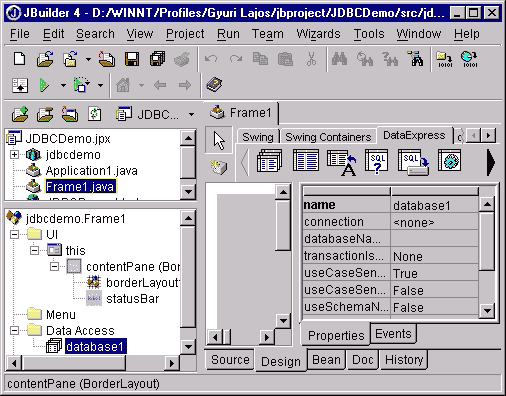Select borderLayout1 in component tree

[143, 283]
